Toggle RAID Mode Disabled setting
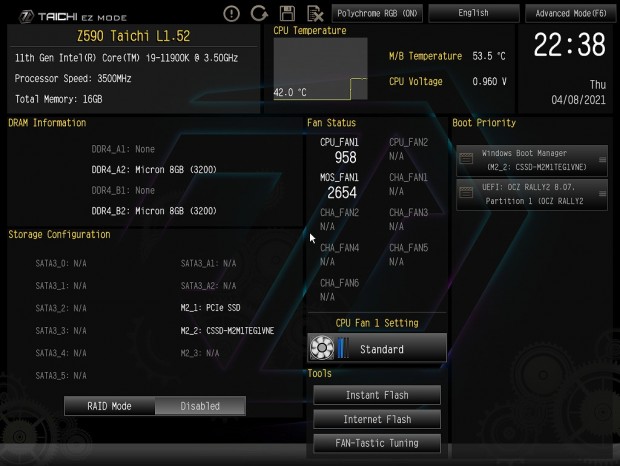The height and width of the screenshot is (466, 620). pos(200,406)
